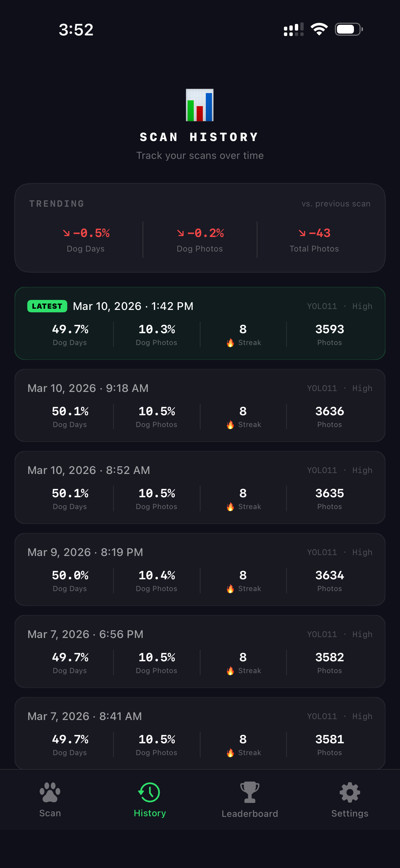Viewport: 400px width, 868px height.
Task: Tap the 3593 Photos count in latest scan
Action: pyautogui.click(x=329, y=334)
